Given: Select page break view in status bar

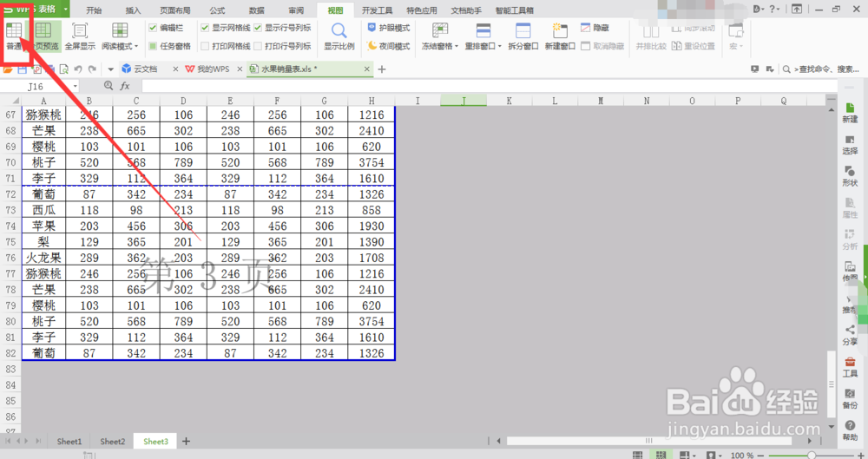Looking at the screenshot, I should [x=661, y=456].
